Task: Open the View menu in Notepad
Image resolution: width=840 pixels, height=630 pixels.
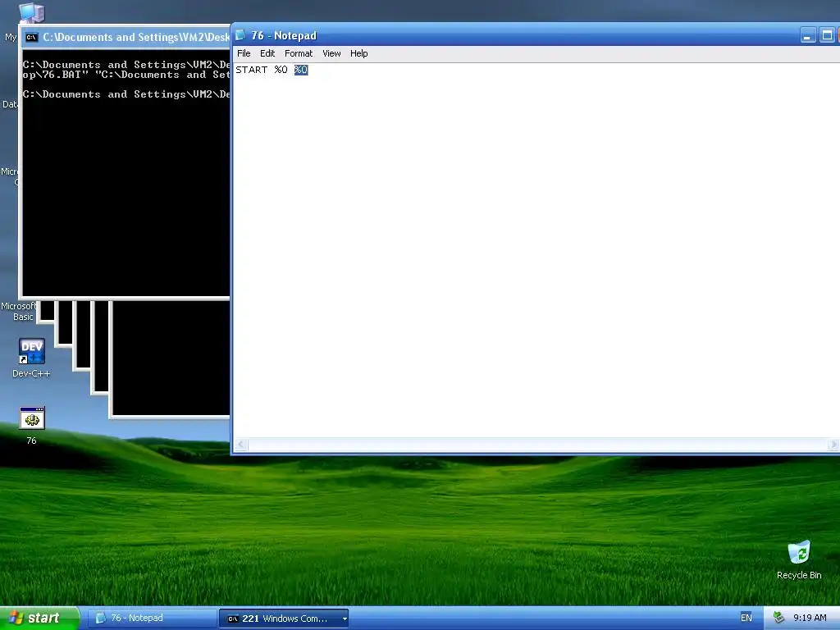Action: 331,53
